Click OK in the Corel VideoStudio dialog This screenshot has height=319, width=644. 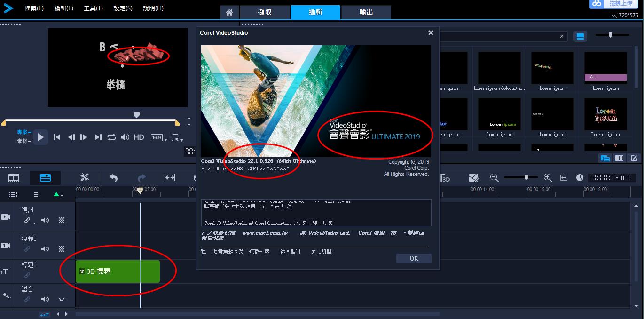point(414,258)
